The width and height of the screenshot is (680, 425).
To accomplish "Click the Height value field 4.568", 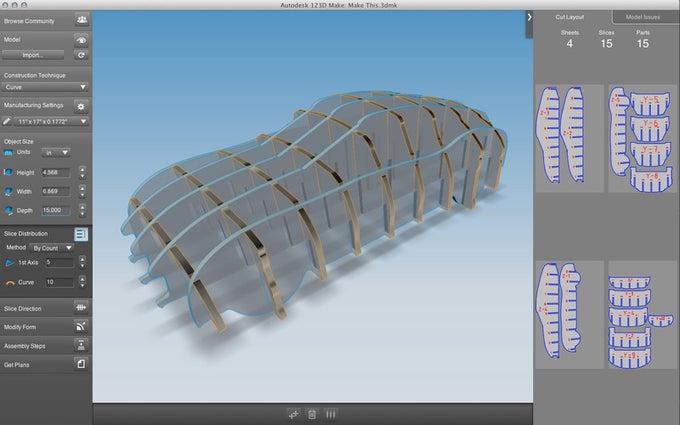I will [x=56, y=173].
